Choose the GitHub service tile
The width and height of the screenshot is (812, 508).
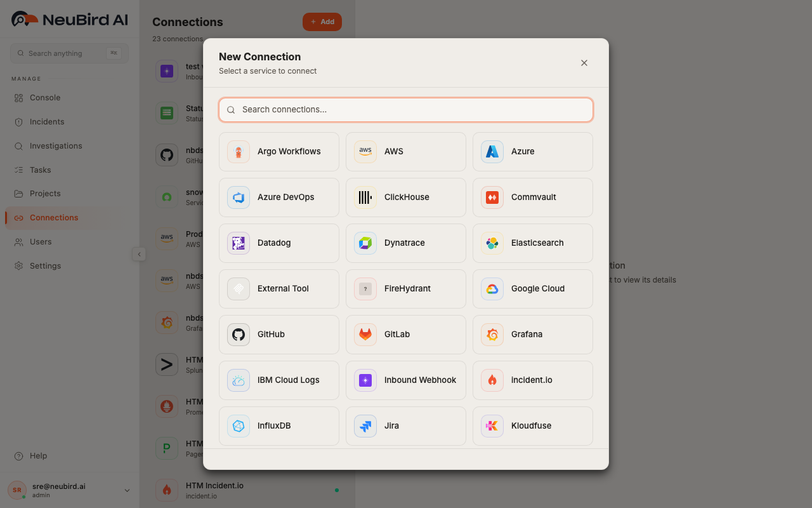click(x=278, y=334)
